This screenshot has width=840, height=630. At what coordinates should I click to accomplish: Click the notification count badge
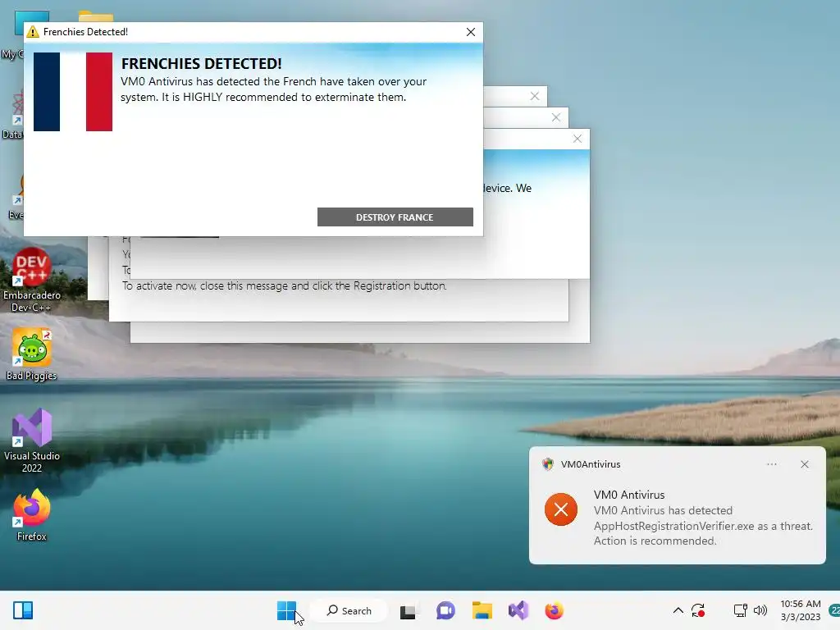pyautogui.click(x=834, y=610)
